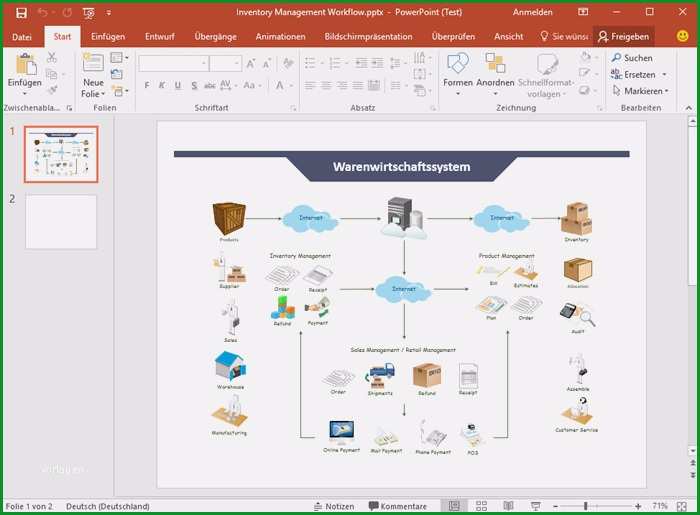
Task: Start presentation from beginning via quick access icon
Action: pos(89,13)
